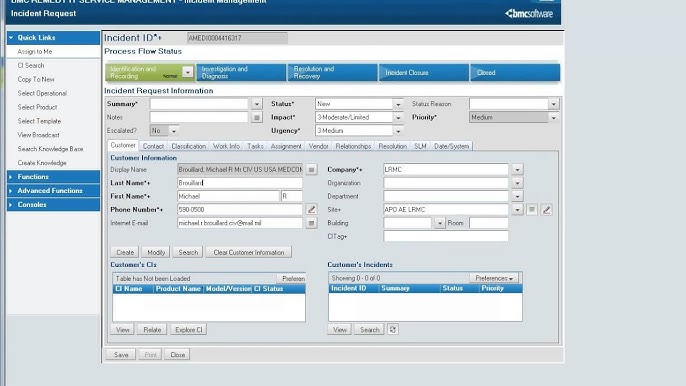The image size is (686, 386).
Task: Click the Select Product link
Action: tap(37, 107)
